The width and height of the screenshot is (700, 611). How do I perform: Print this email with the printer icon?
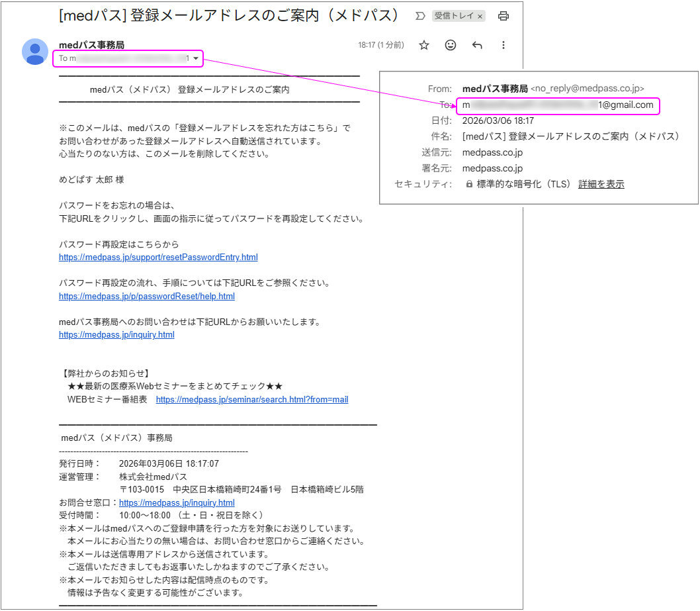(503, 16)
